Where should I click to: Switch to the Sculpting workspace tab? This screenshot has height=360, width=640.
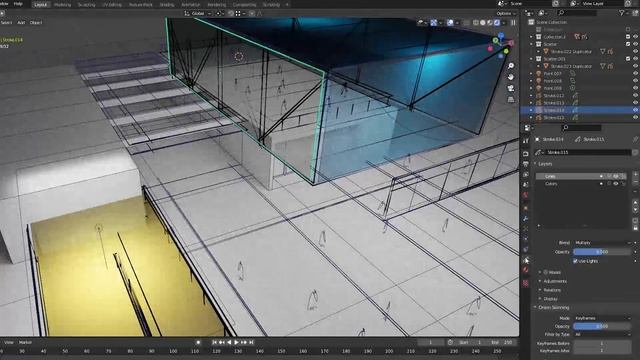coord(87,5)
